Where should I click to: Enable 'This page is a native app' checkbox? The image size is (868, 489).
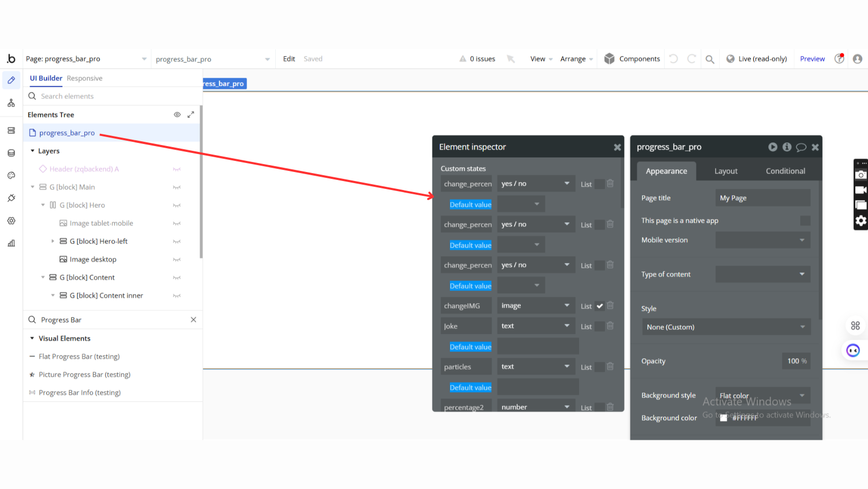click(804, 221)
